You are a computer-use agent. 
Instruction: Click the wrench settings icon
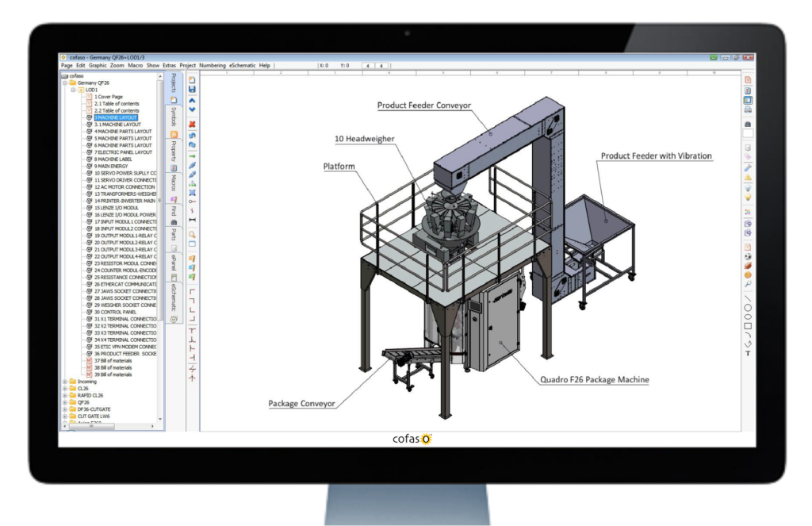click(748, 168)
